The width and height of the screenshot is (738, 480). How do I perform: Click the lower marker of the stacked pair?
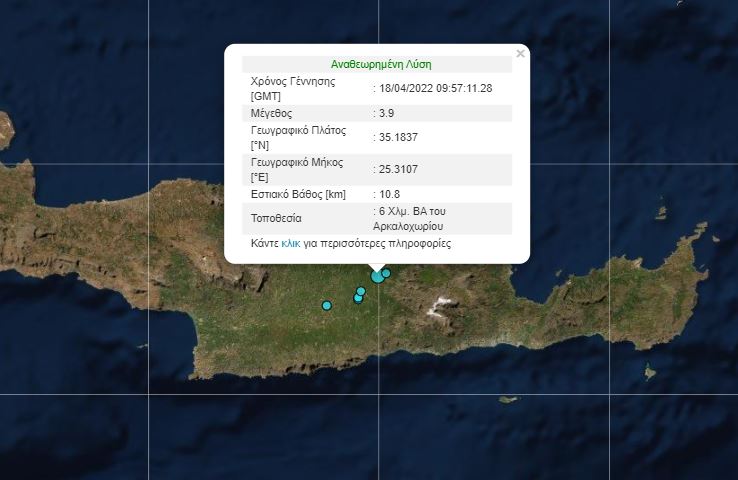(358, 298)
